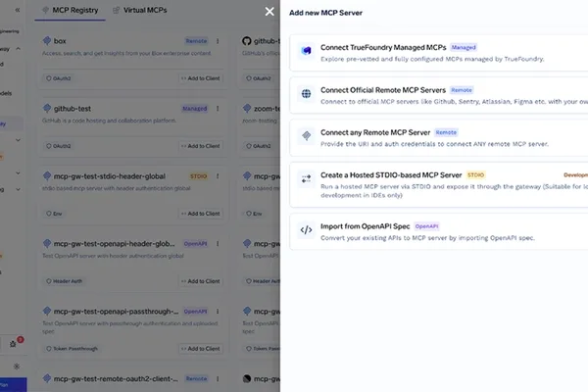Image resolution: width=588 pixels, height=392 pixels.
Task: Click the mcp-gw-test-openapi-header-glob icon
Action: pos(47,243)
